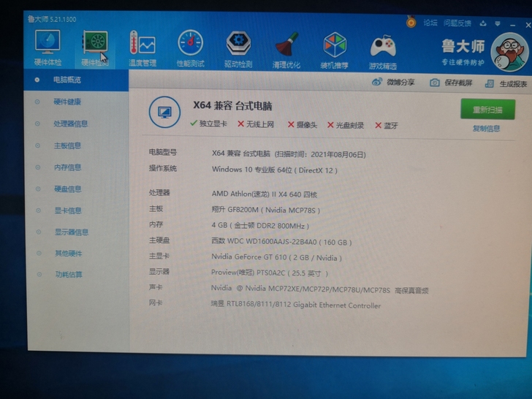Minimize the 鲁大师 window

pos(513,25)
